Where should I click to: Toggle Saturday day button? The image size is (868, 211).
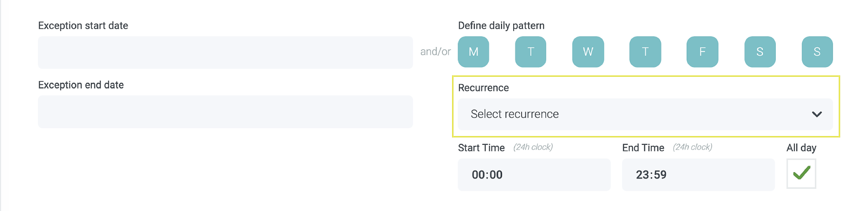coord(760,52)
